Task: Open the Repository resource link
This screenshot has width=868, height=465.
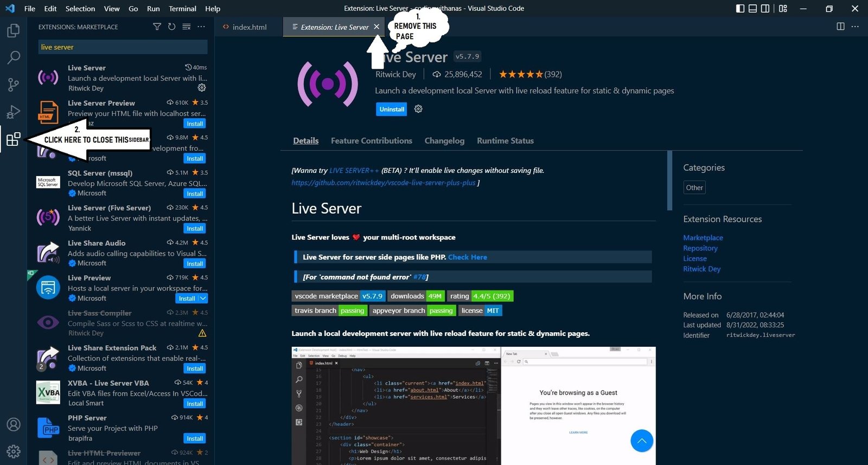Action: click(x=700, y=248)
